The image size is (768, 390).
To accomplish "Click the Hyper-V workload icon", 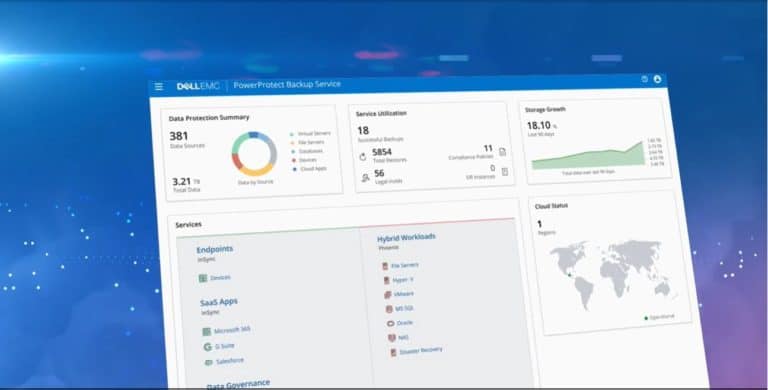I will [x=386, y=281].
